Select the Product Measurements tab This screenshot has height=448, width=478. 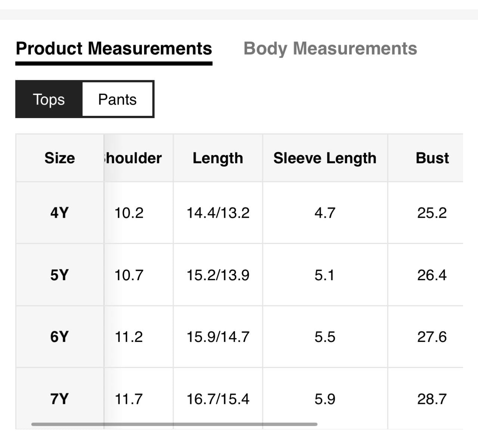coord(114,49)
